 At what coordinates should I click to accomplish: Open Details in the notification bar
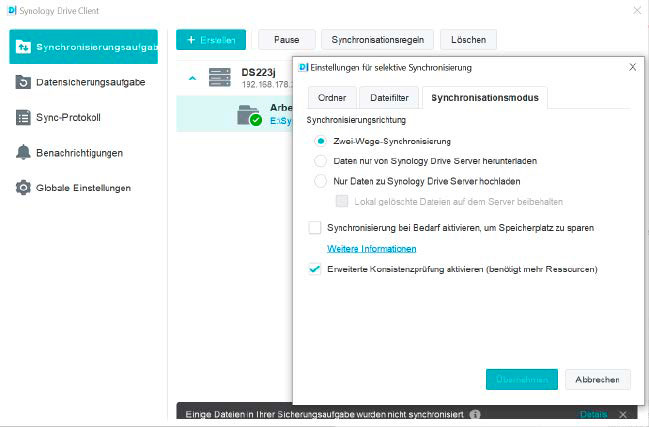click(x=594, y=414)
